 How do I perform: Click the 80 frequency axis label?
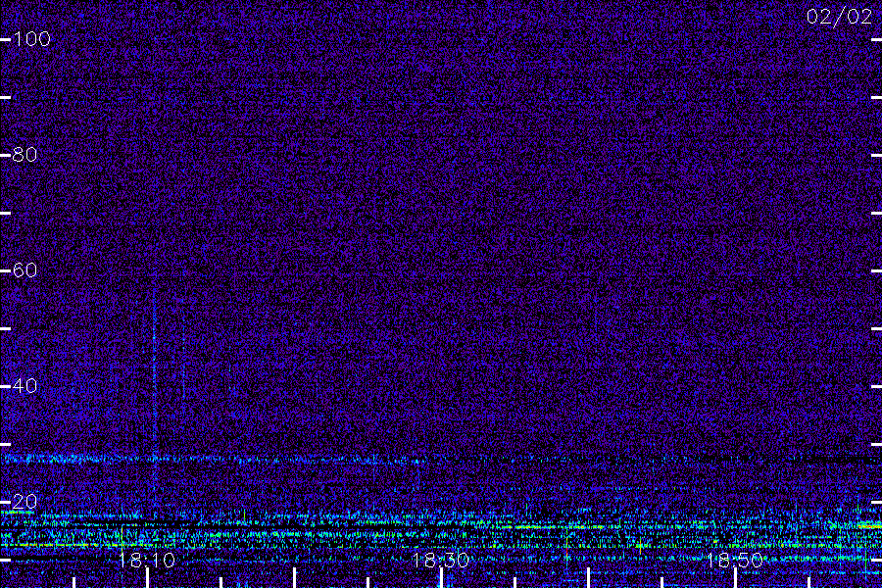(24, 155)
